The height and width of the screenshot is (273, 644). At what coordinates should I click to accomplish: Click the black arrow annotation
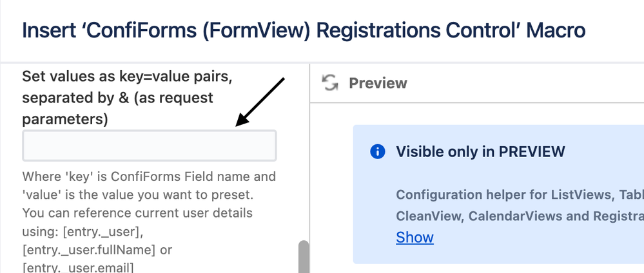(260, 102)
